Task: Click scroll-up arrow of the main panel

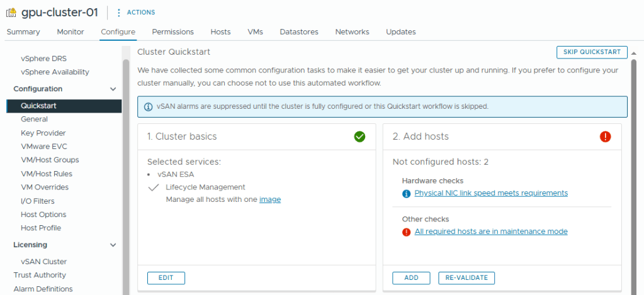Action: [x=634, y=53]
